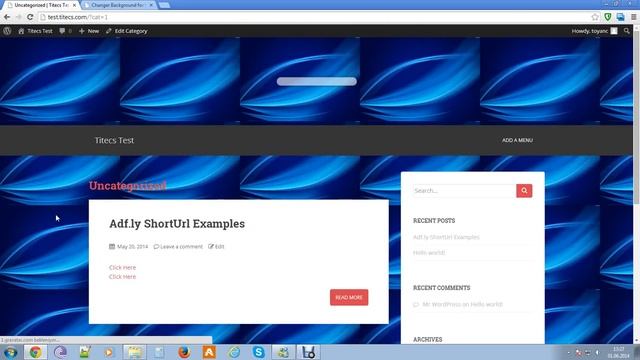Open the file explorer folder in taskbar
This screenshot has height=360, width=640.
(x=134, y=352)
